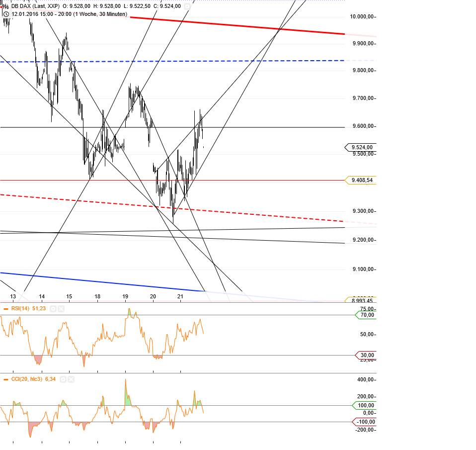Remove the RSI(14) indicator via its X icon
The height and width of the screenshot is (450, 476).
[61, 308]
